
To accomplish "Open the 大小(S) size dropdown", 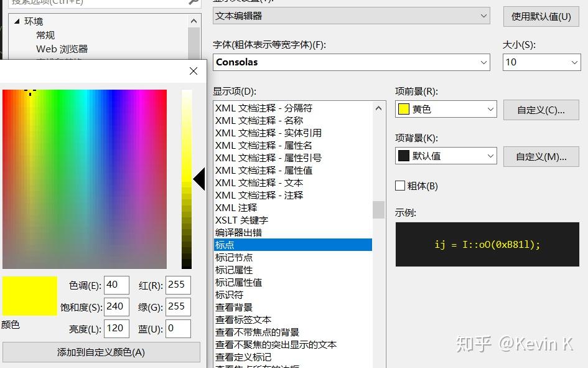I will click(x=576, y=62).
